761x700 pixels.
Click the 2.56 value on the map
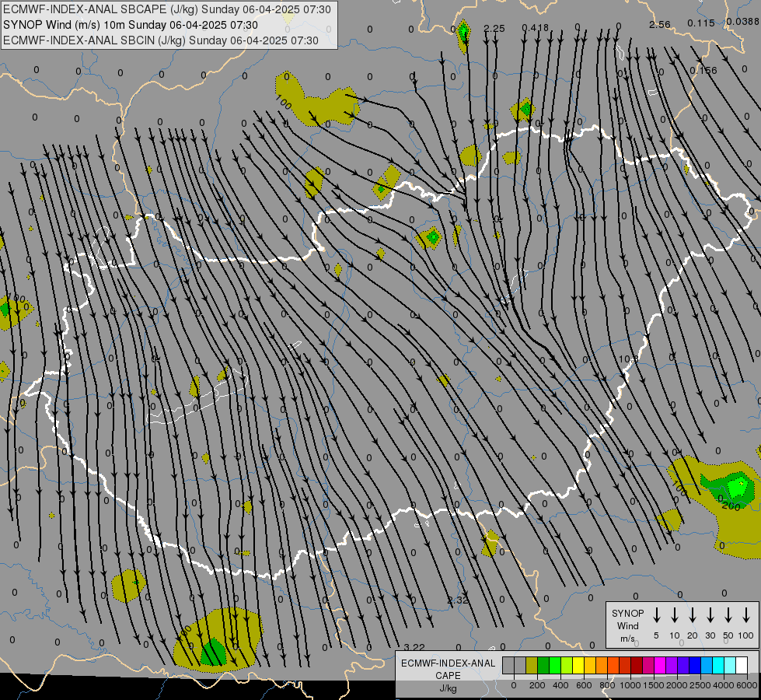660,24
